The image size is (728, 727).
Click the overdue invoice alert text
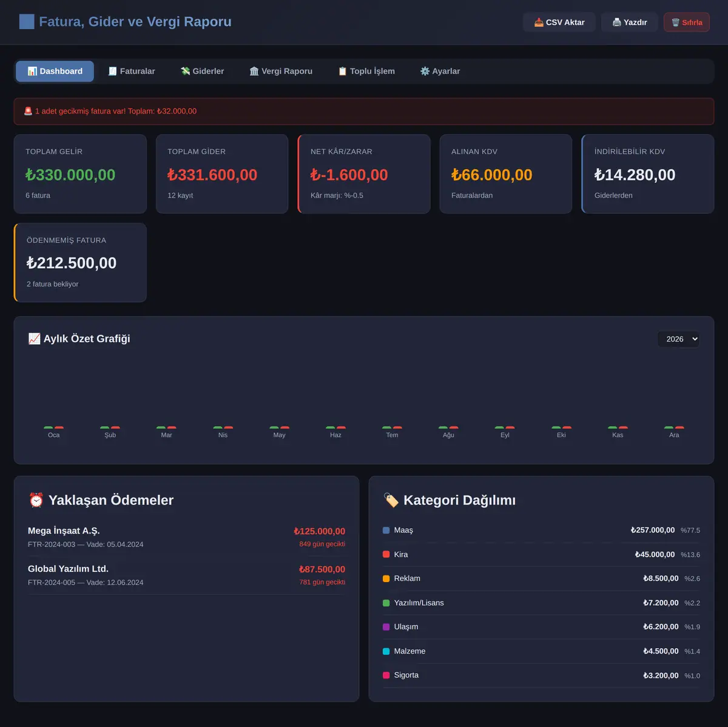(x=116, y=111)
